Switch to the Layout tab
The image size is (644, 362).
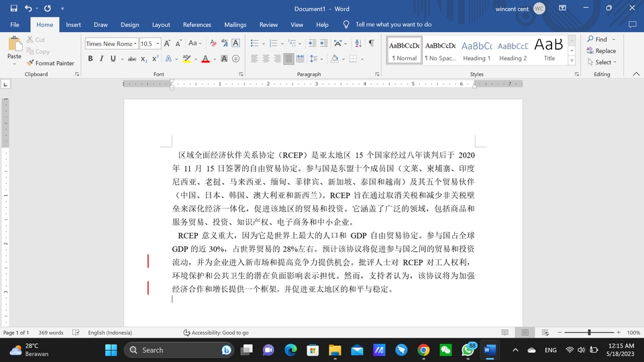pos(161,25)
